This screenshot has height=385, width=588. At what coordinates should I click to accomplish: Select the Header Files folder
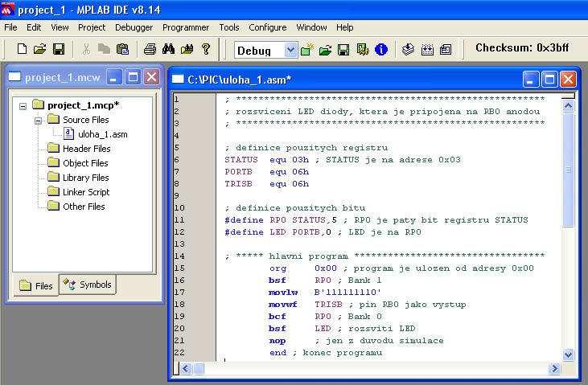pyautogui.click(x=87, y=149)
